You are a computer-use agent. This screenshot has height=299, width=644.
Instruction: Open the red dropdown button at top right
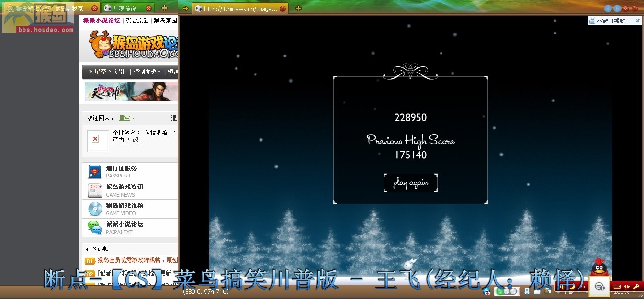pyautogui.click(x=626, y=9)
